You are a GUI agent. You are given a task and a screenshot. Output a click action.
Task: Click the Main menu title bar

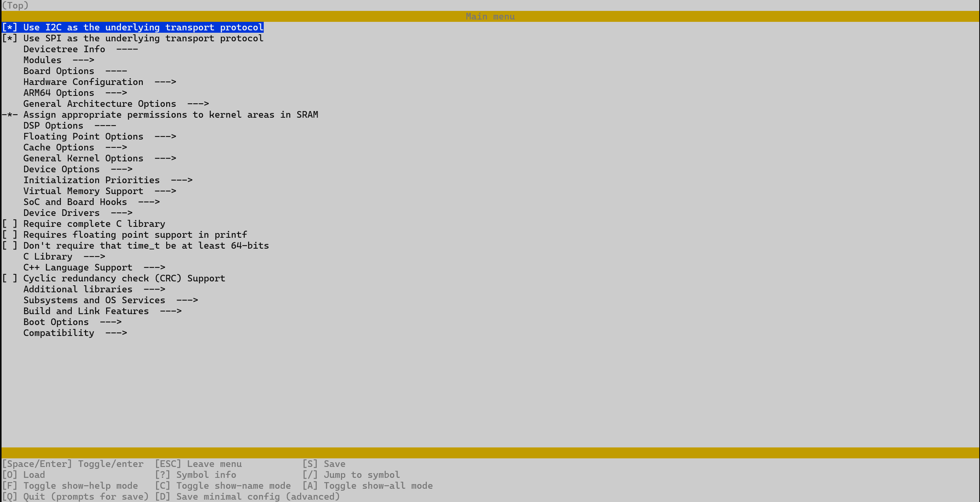490,16
